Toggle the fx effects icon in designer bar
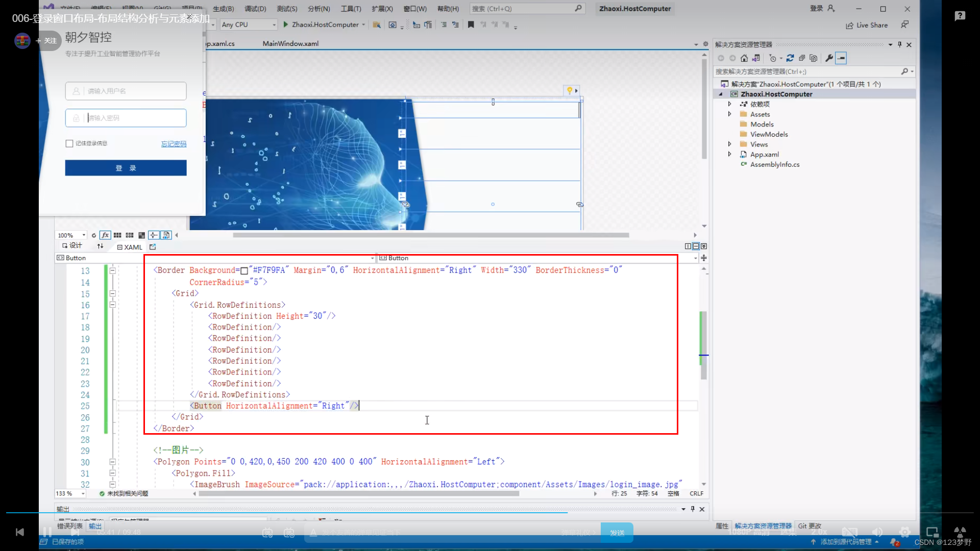 (105, 235)
